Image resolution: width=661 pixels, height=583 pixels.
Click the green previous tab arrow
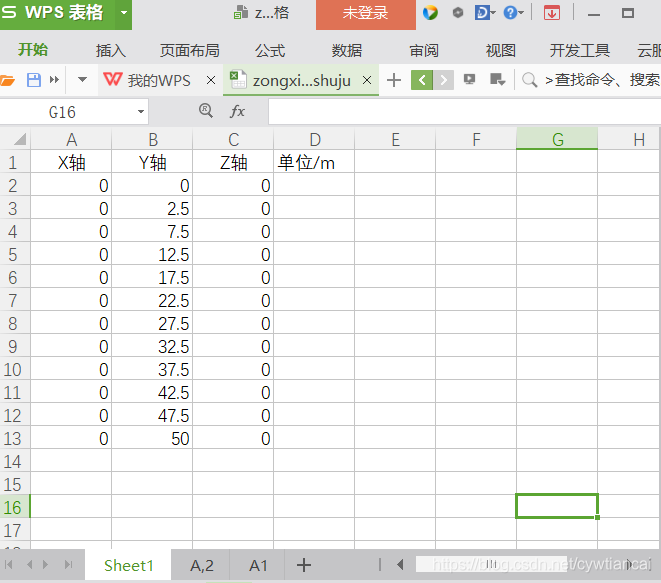point(422,80)
